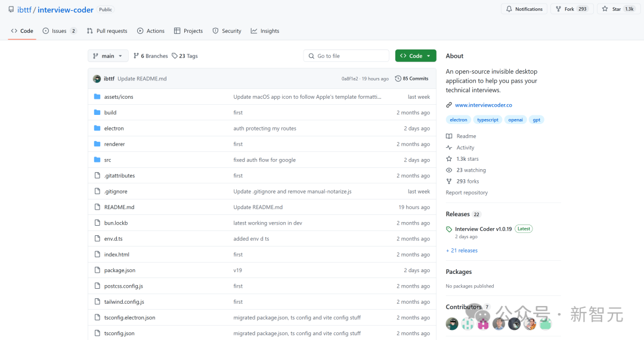Click the package.json file icon
The image size is (644, 340).
tap(97, 270)
